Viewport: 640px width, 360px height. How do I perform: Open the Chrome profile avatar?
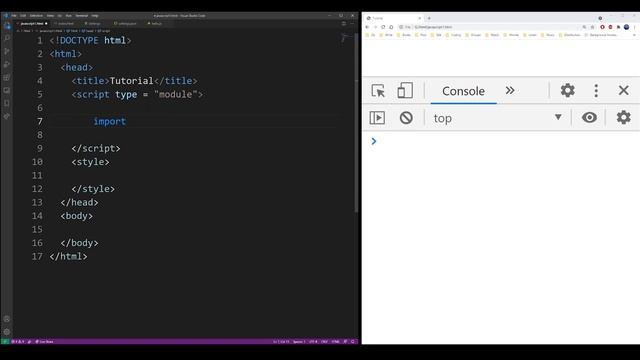tap(627, 27)
